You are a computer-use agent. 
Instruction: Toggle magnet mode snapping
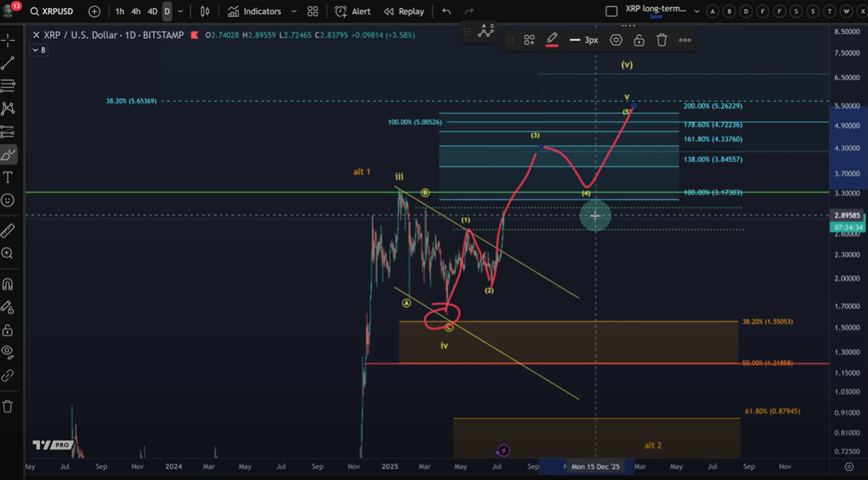[7, 284]
